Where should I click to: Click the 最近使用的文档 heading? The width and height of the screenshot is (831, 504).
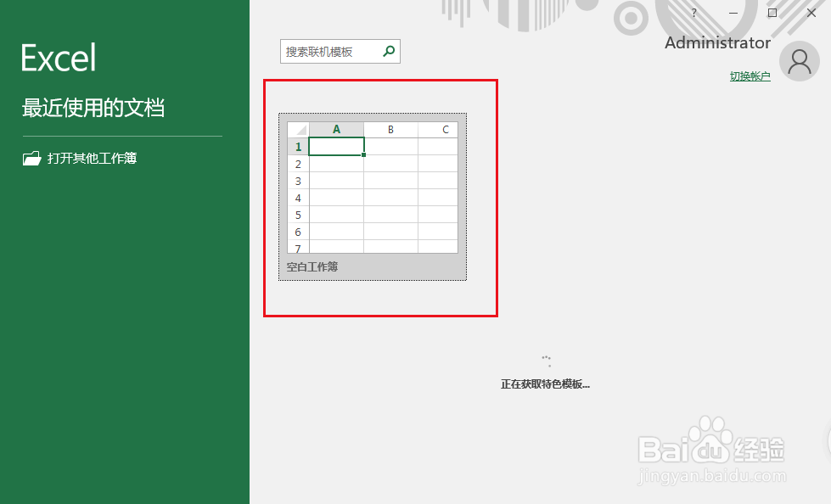pos(93,108)
